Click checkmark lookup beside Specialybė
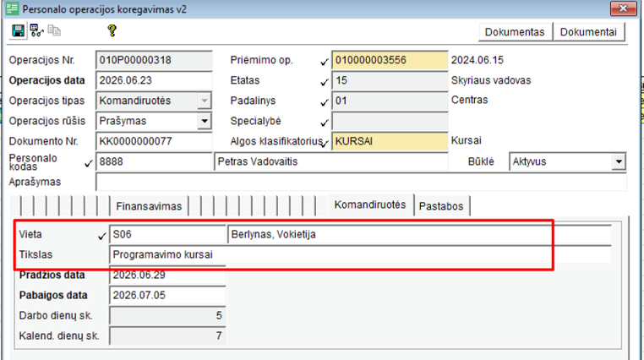644x360 pixels. coord(325,123)
